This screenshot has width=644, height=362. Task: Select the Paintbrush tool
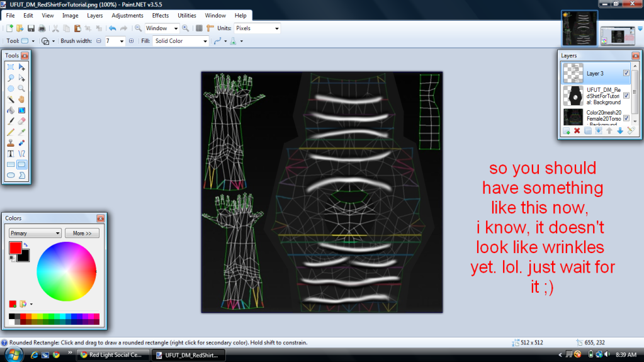pyautogui.click(x=11, y=122)
